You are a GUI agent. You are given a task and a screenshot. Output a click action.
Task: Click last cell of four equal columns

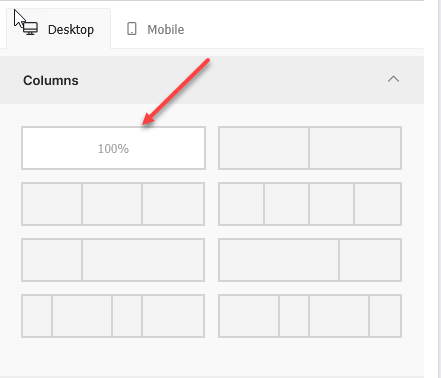tap(378, 204)
